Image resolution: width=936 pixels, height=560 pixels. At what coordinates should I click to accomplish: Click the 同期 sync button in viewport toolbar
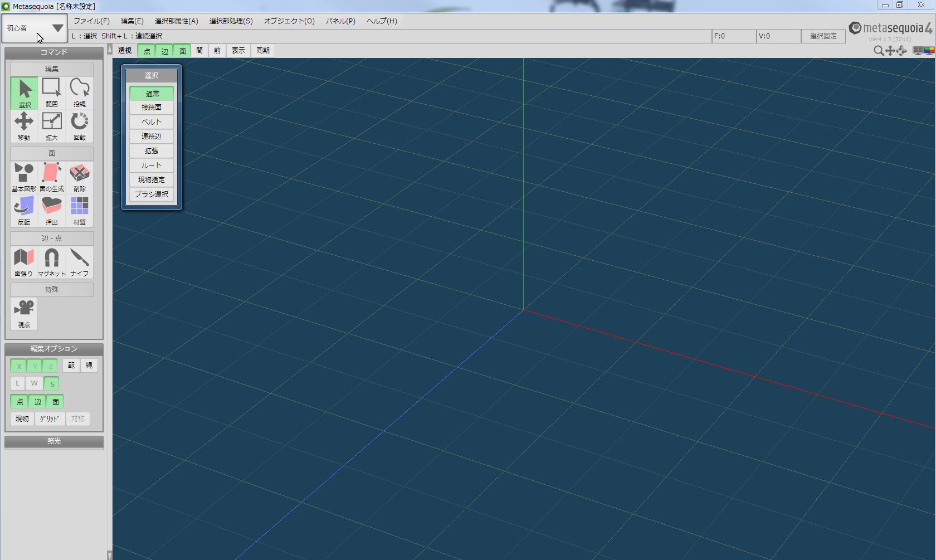coord(263,51)
